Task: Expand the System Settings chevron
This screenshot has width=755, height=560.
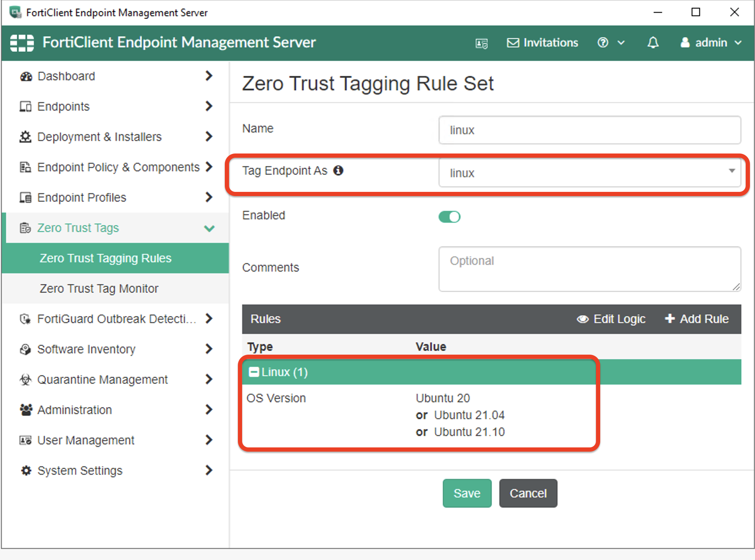Action: (x=209, y=470)
